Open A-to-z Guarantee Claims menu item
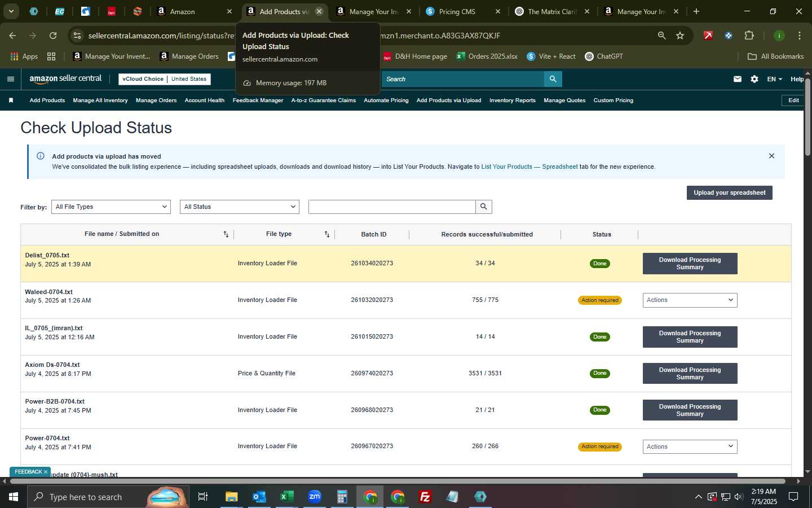 pos(323,100)
